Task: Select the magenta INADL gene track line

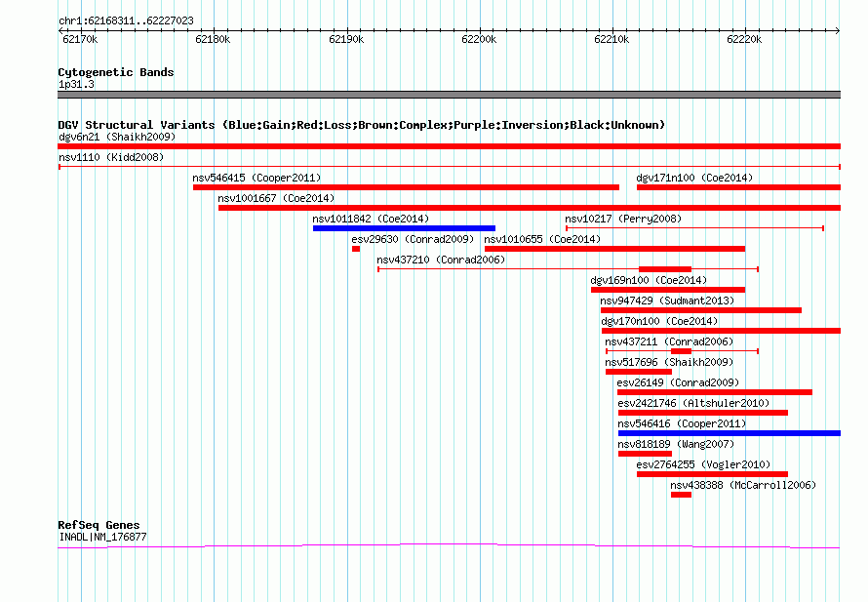Action: click(x=449, y=546)
